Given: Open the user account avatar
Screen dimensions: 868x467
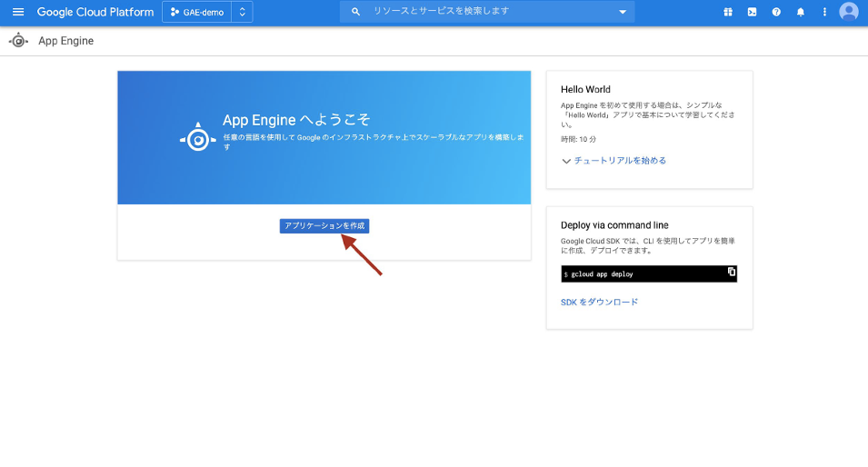Looking at the screenshot, I should tap(849, 12).
